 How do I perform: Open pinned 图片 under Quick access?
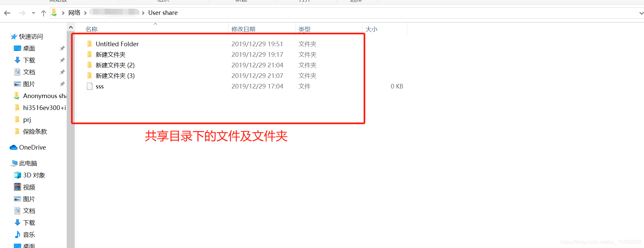click(x=29, y=84)
